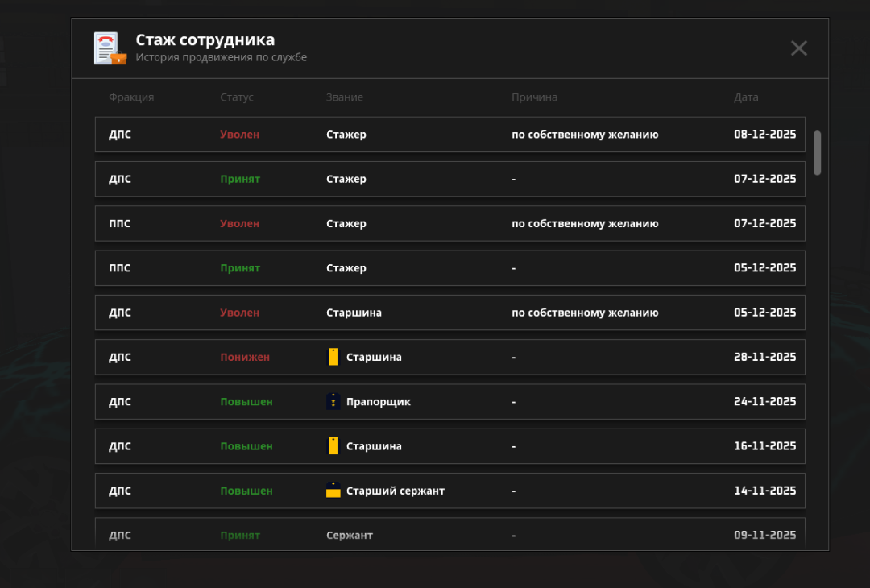Click the green Принят status dated 07-12-2025
This screenshot has height=588, width=870.
pos(240,179)
